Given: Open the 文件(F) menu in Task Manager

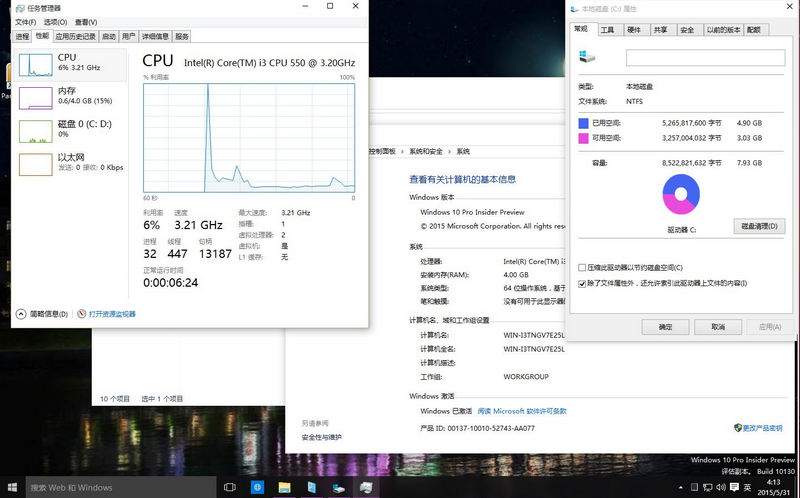Looking at the screenshot, I should click(x=26, y=22).
